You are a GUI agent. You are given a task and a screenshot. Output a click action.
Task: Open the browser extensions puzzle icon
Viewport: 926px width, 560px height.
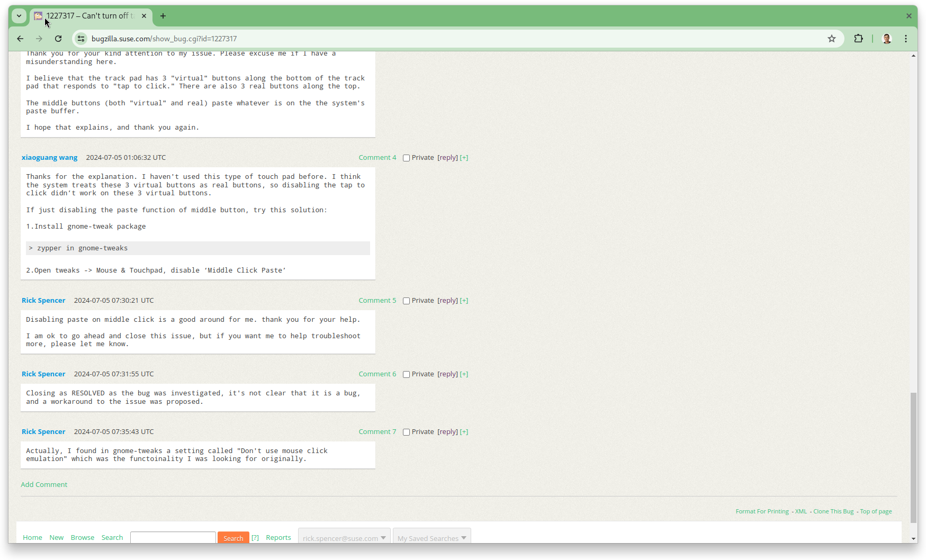click(x=858, y=39)
